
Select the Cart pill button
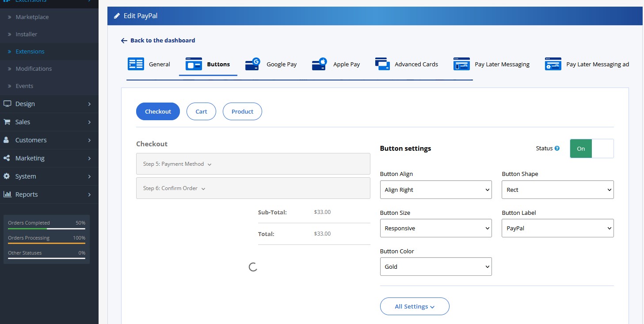[x=201, y=111]
